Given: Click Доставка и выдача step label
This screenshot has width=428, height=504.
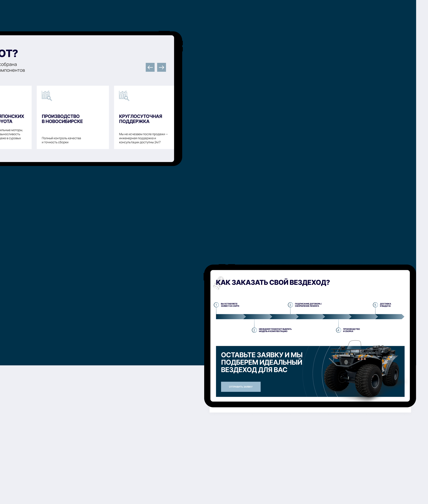Looking at the screenshot, I should click(385, 305).
